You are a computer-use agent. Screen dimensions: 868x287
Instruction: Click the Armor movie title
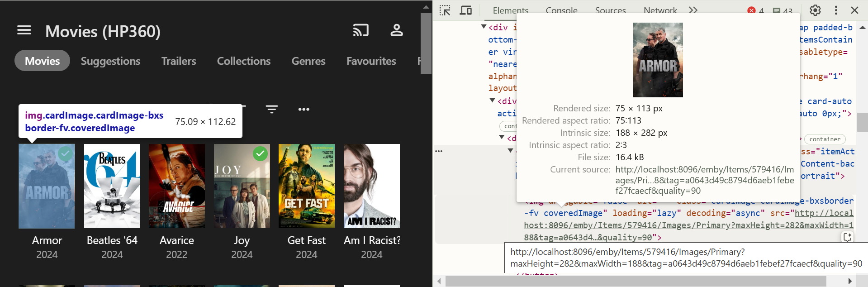(x=47, y=240)
